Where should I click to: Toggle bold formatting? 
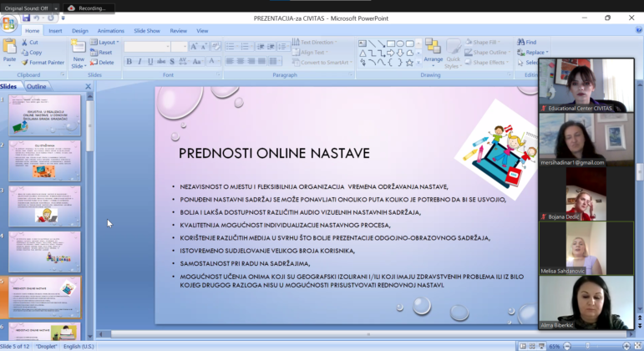point(129,62)
